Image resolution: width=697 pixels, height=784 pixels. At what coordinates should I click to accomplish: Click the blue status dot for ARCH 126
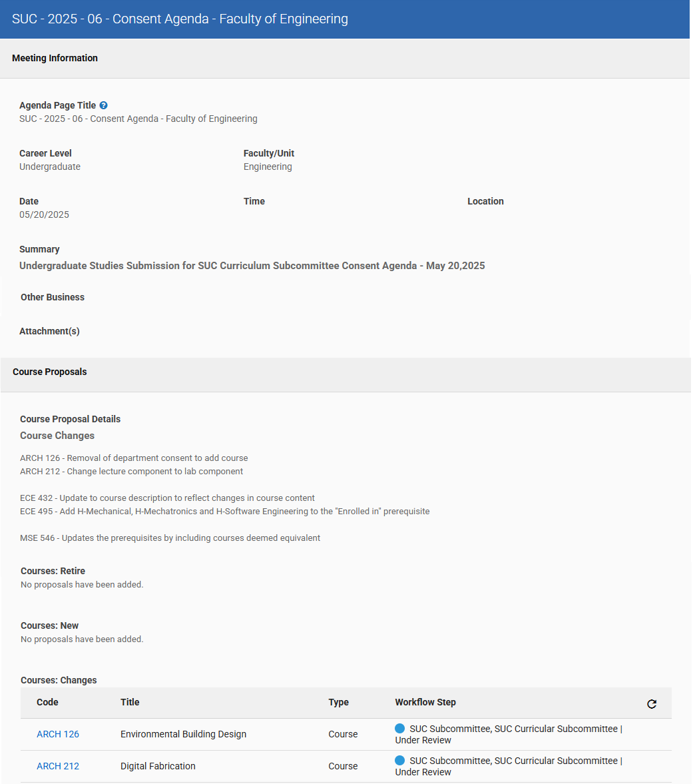pos(400,729)
